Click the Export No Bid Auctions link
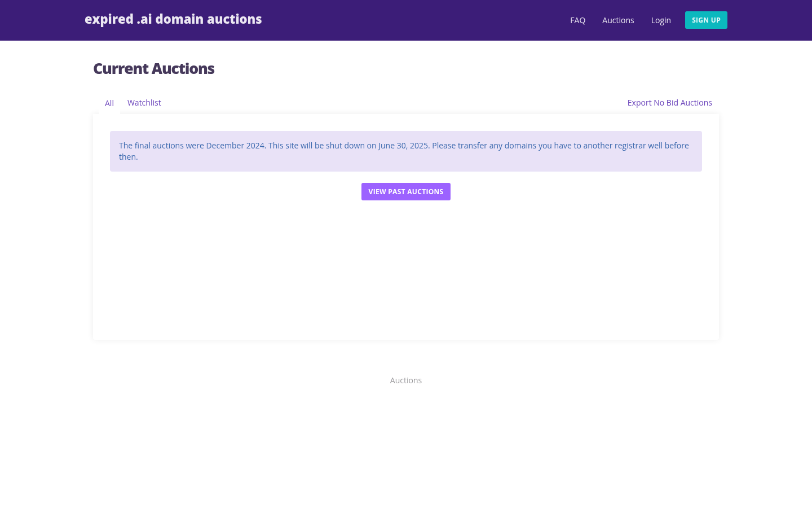The image size is (812, 508). pos(669,103)
